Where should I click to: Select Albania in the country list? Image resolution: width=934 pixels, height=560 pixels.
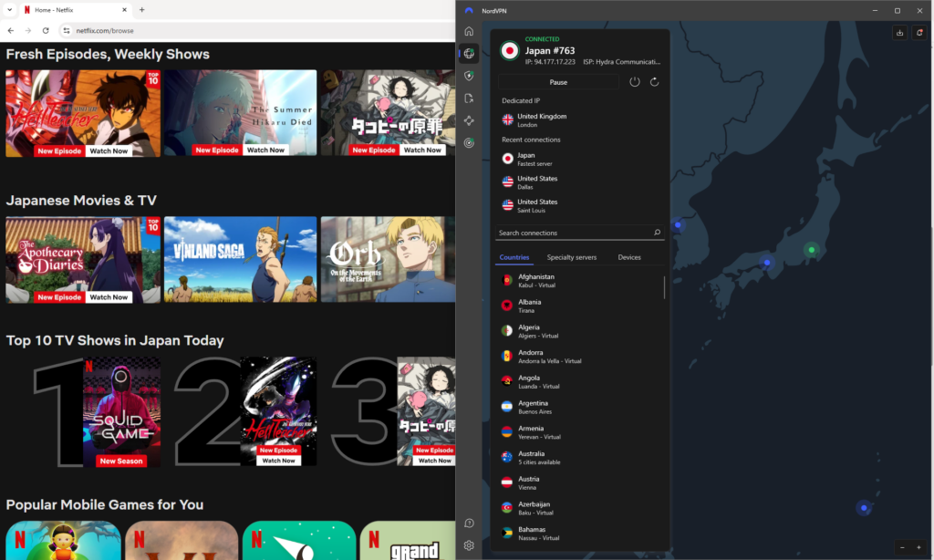tap(579, 306)
